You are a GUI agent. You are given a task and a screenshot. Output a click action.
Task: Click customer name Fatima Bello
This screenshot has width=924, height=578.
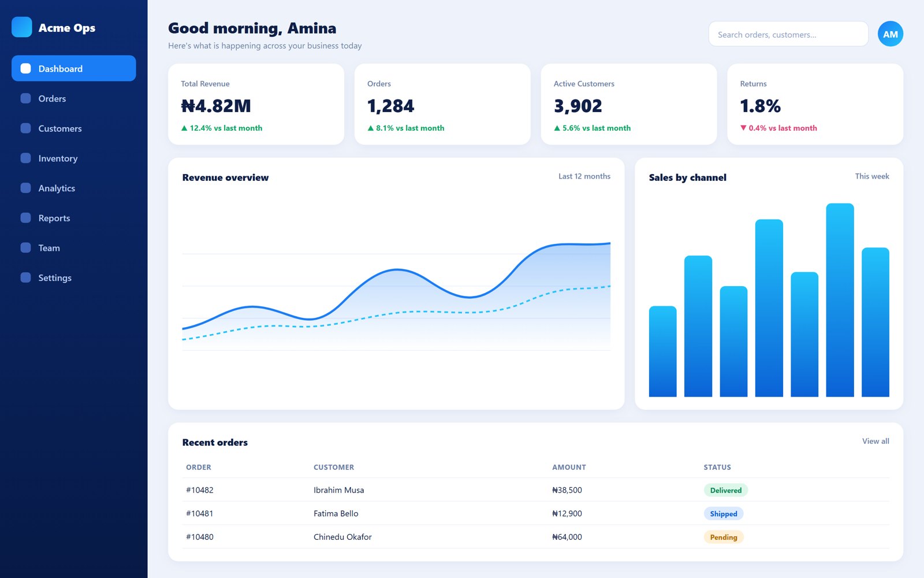click(x=336, y=513)
